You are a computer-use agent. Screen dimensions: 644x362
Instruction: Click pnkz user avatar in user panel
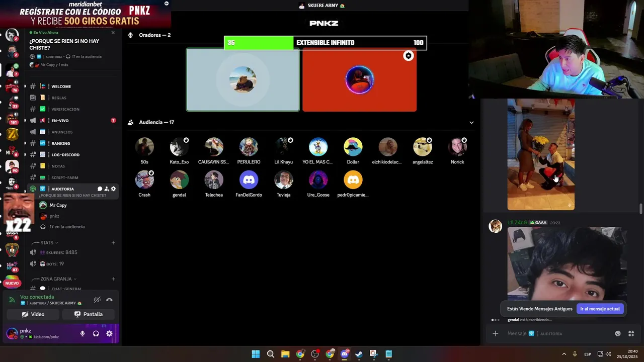[x=12, y=333]
